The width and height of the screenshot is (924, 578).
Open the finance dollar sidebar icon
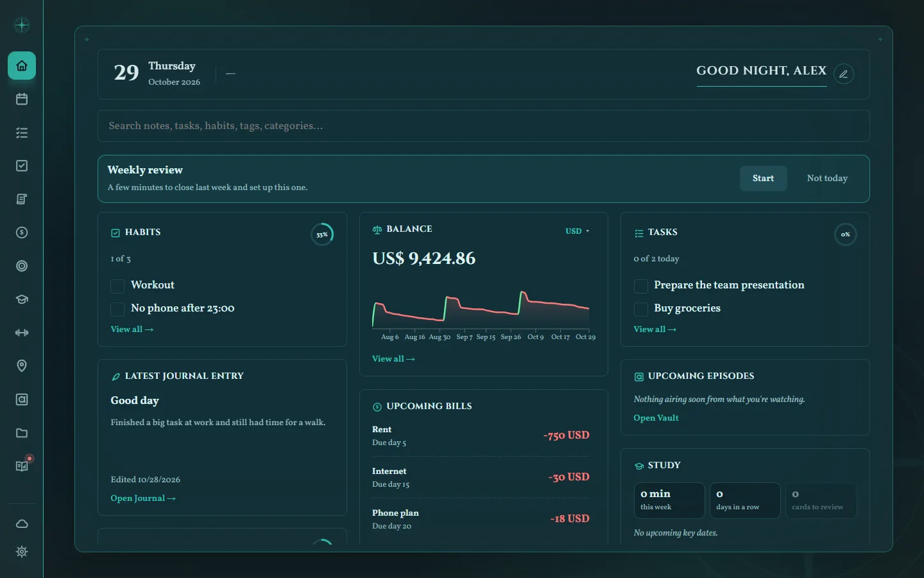point(22,232)
